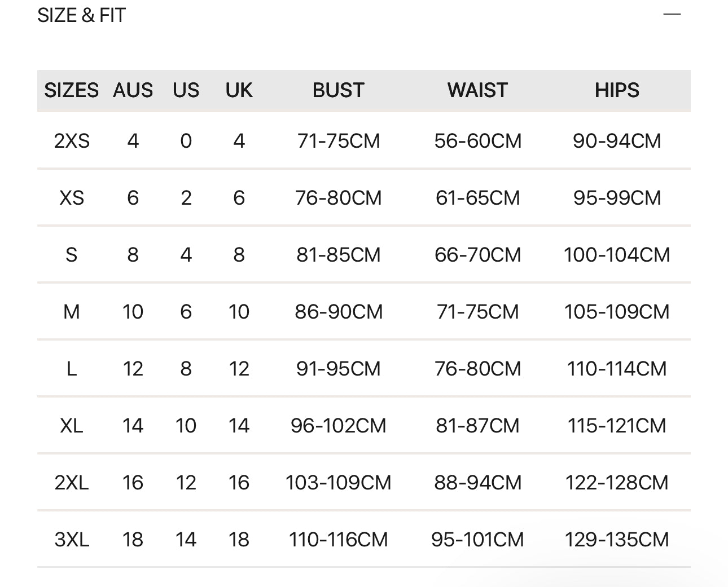
Task: Collapse the Size & Fit section
Action: click(x=672, y=14)
